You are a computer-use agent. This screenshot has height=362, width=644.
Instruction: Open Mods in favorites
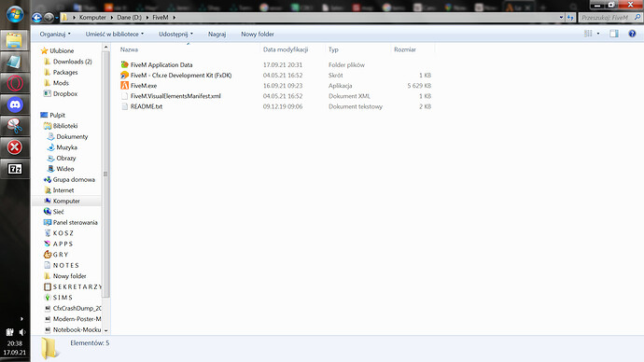tap(61, 83)
